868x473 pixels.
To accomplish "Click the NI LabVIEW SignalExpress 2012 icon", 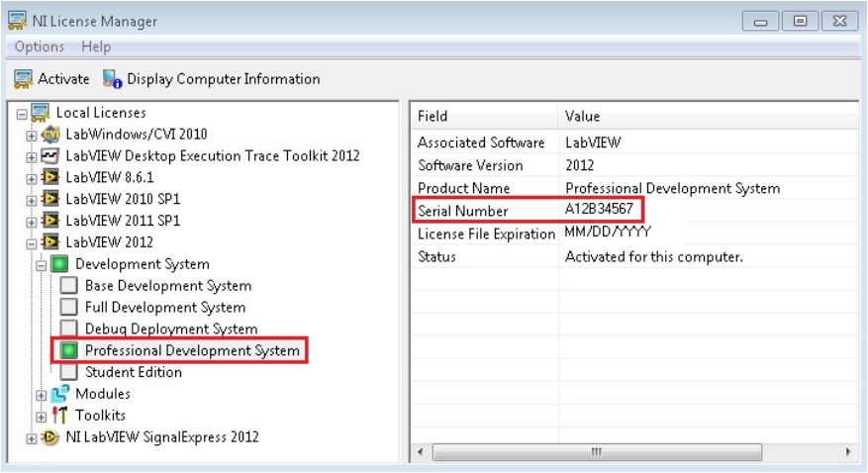I will point(50,437).
